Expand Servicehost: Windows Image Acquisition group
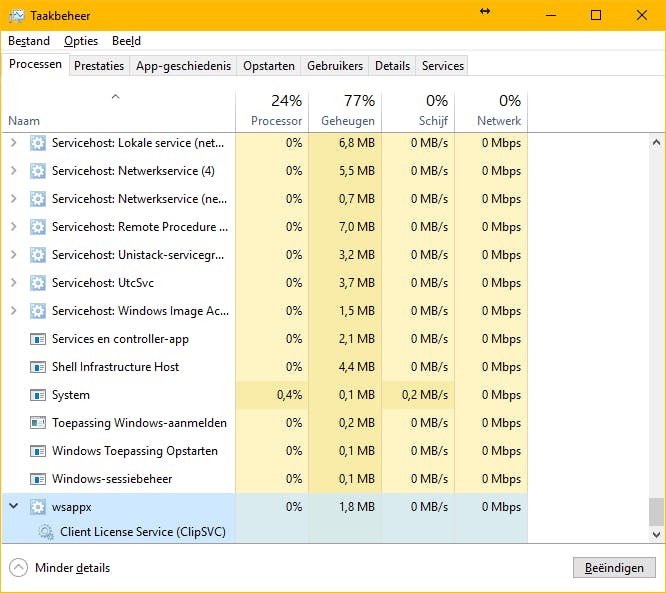The image size is (666, 593). point(14,311)
